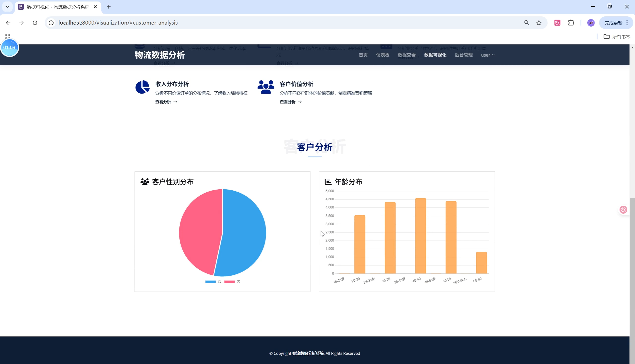Click the 60-69 age bar

(481, 263)
